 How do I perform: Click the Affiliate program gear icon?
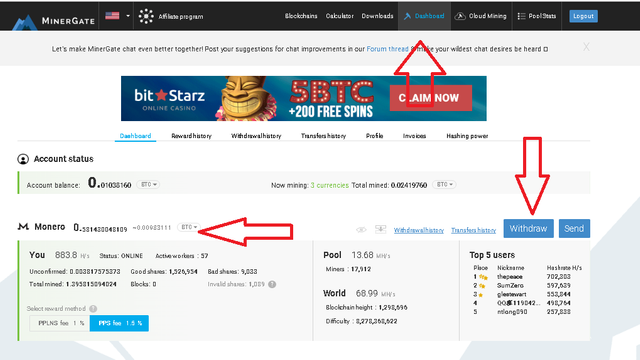click(x=146, y=16)
